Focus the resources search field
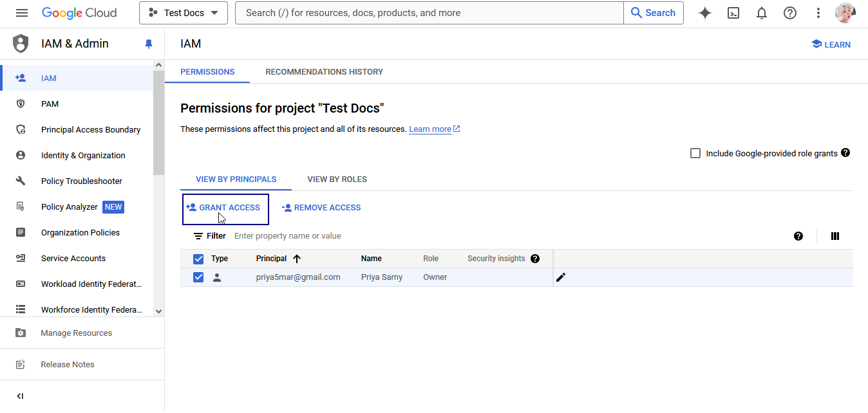The width and height of the screenshot is (868, 413). tap(429, 13)
